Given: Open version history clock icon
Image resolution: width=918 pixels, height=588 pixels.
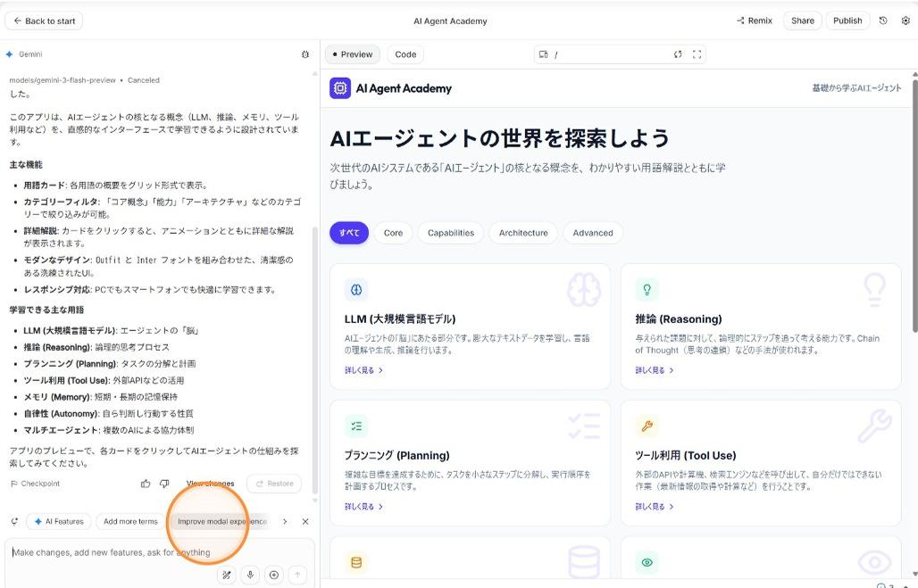Looking at the screenshot, I should click(883, 21).
